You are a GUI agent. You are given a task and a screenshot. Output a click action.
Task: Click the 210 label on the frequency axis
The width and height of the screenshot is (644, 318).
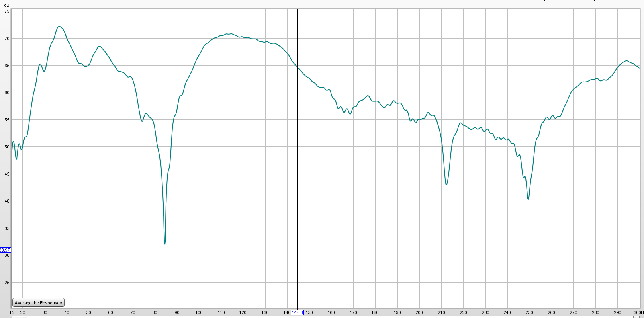tap(441, 312)
